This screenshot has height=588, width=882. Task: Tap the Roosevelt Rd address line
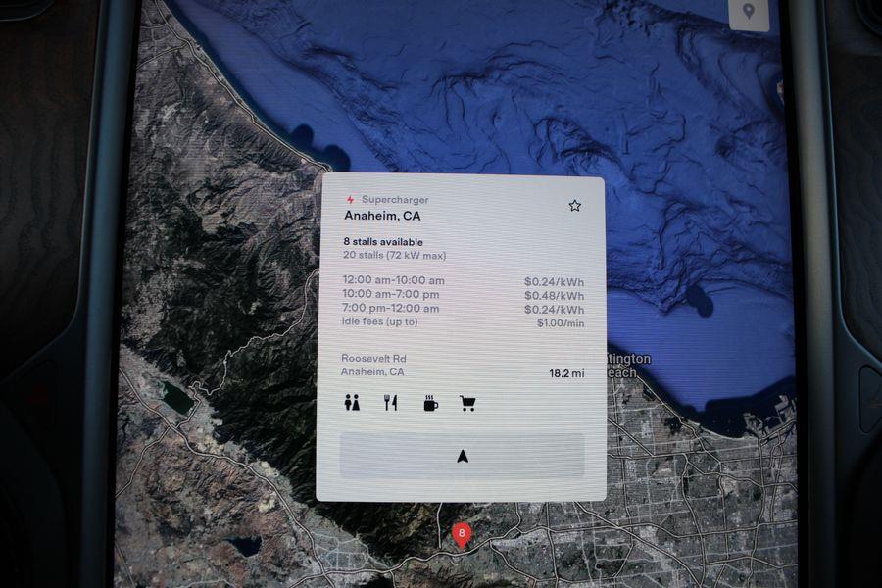coord(373,359)
